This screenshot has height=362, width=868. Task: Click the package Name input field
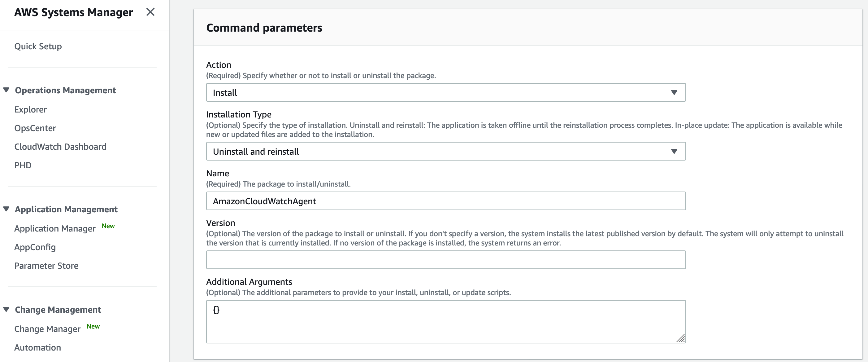pyautogui.click(x=445, y=201)
